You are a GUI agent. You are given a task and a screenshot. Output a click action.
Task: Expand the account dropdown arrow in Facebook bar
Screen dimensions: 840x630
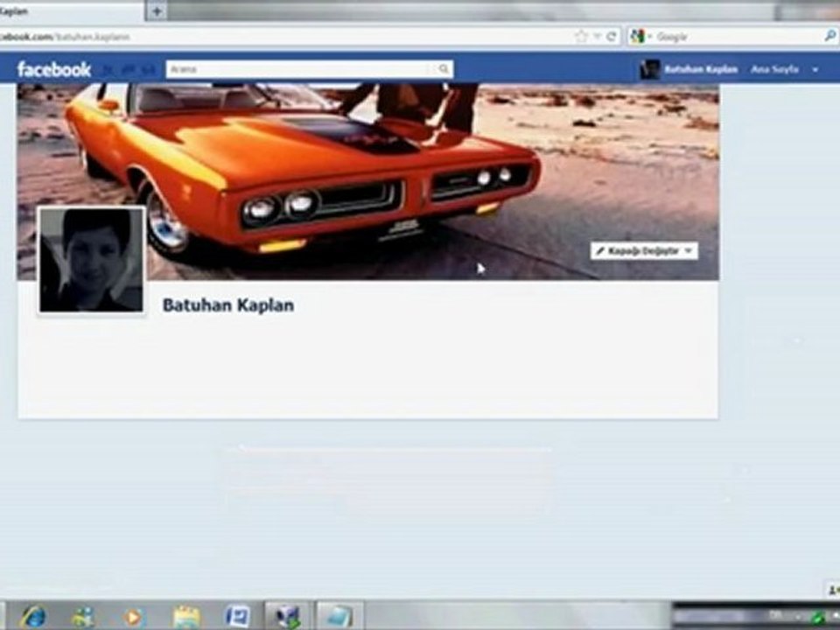pyautogui.click(x=815, y=70)
